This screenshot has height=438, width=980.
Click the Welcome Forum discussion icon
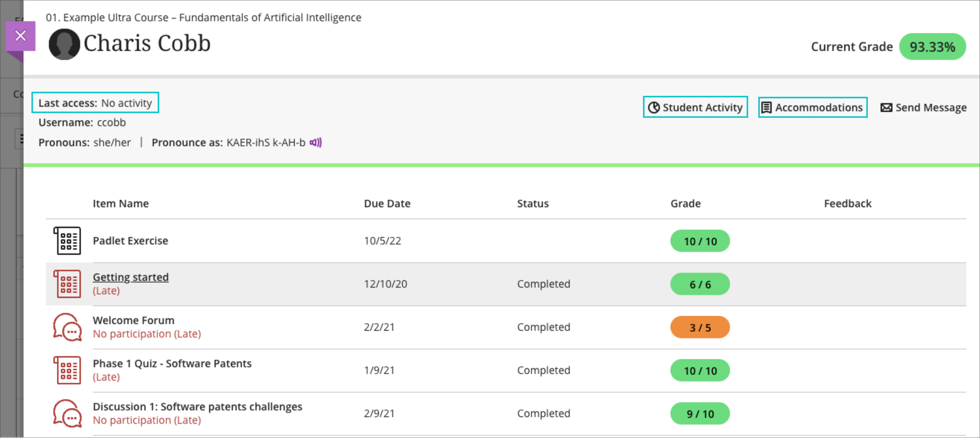(67, 327)
